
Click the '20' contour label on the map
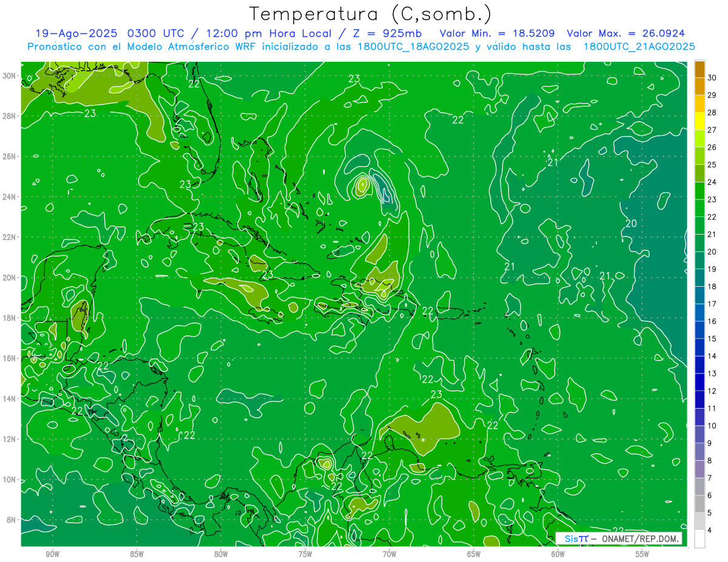tap(631, 224)
